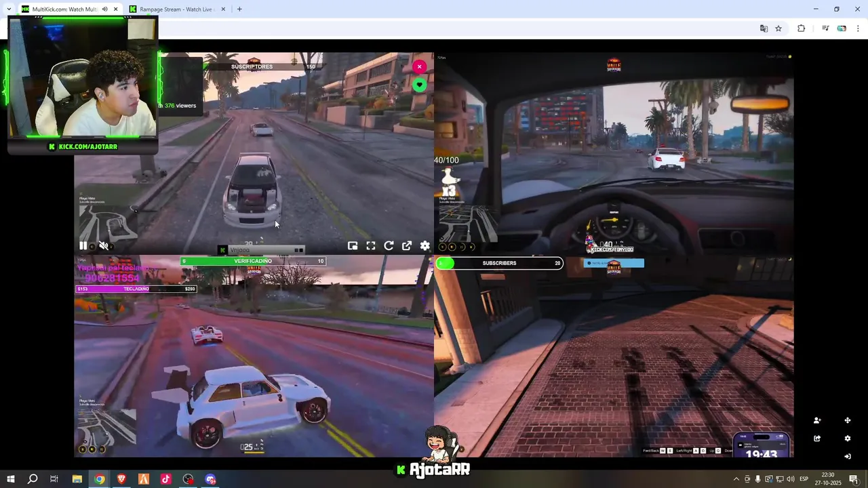Viewport: 868px width, 488px height.
Task: Switch keyboard language ESP indicator
Action: [x=804, y=479]
